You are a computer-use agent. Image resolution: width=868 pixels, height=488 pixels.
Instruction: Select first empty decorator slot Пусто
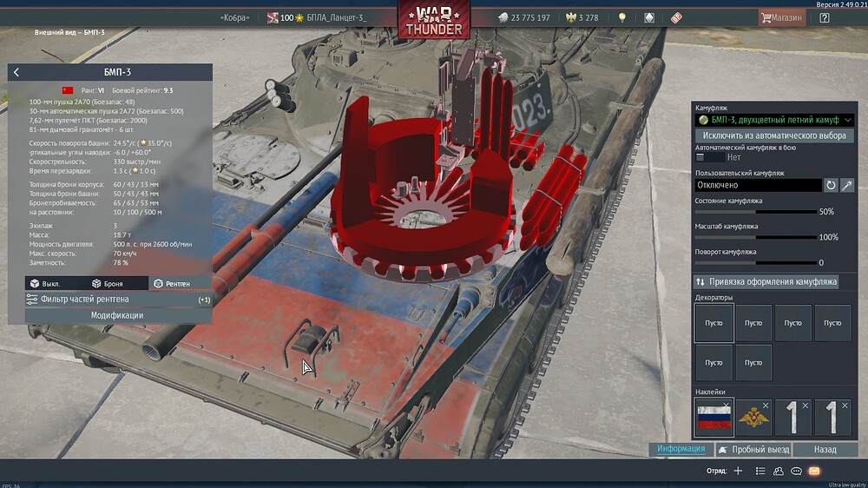pyautogui.click(x=713, y=323)
